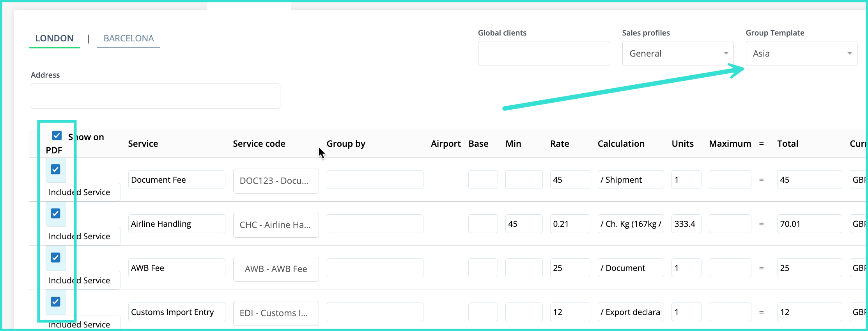Screen dimensions: 868x331
Task: Open the BARCELONA tab
Action: 129,38
